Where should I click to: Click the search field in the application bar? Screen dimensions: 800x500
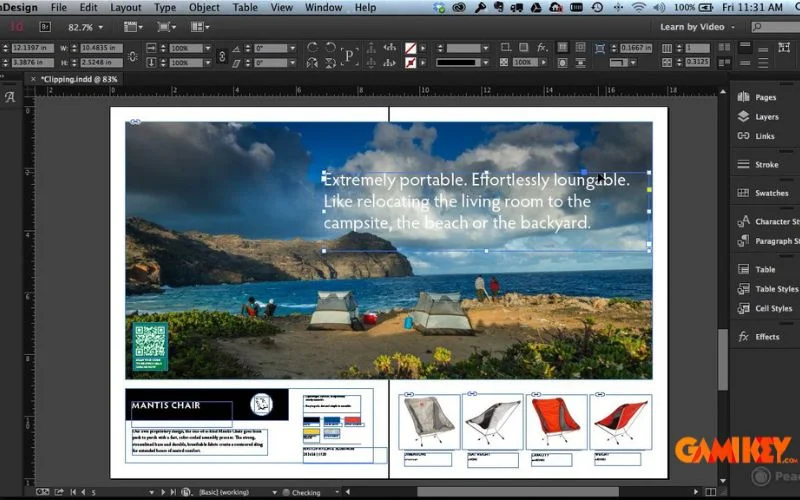[775, 27]
